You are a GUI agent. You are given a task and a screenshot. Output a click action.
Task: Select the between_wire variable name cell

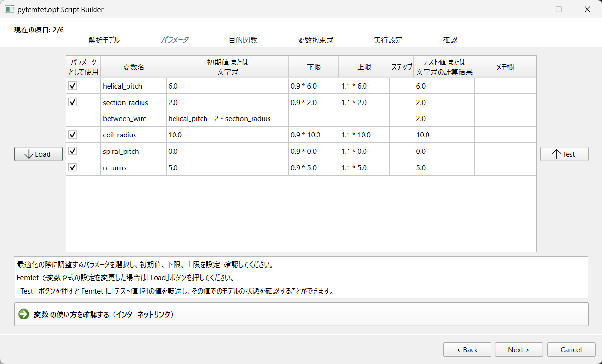pyautogui.click(x=133, y=118)
